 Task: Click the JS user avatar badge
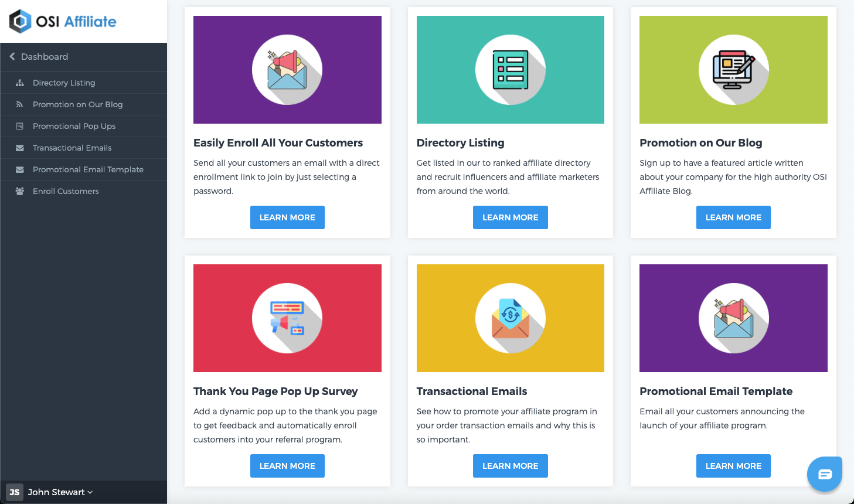[x=15, y=492]
